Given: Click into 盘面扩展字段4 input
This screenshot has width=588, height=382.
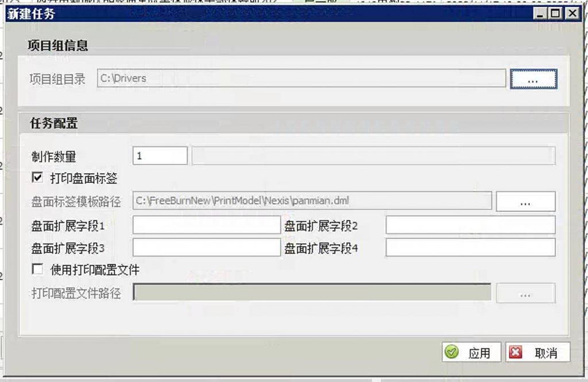Looking at the screenshot, I should click(x=471, y=248).
